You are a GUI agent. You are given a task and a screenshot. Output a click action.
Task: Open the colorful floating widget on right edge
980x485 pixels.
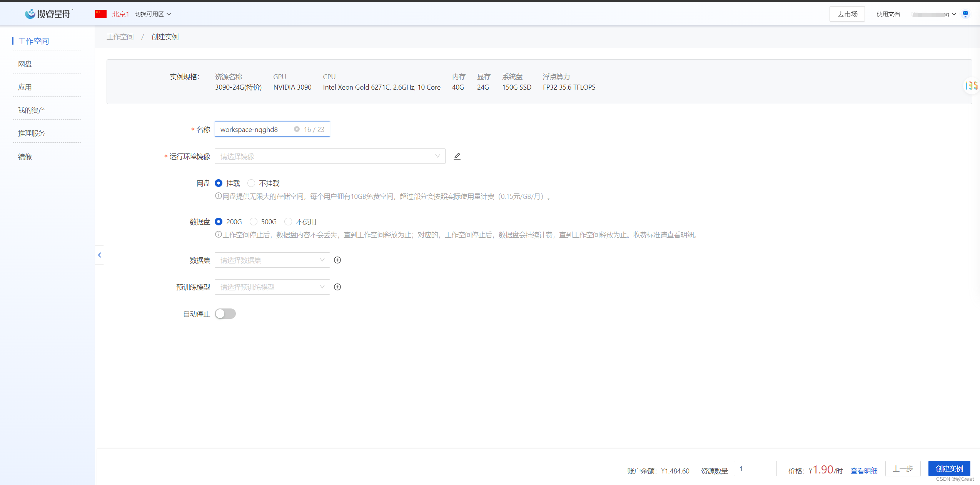[x=971, y=85]
